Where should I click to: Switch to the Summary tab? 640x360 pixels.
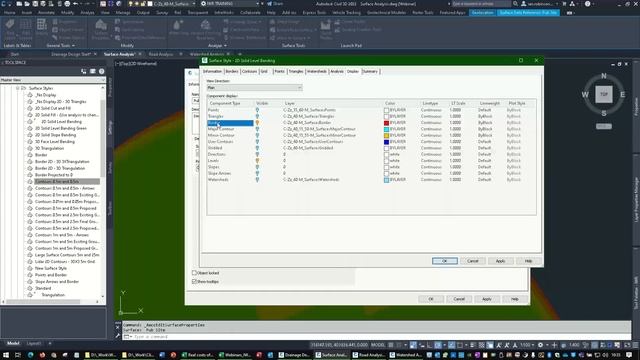point(370,71)
